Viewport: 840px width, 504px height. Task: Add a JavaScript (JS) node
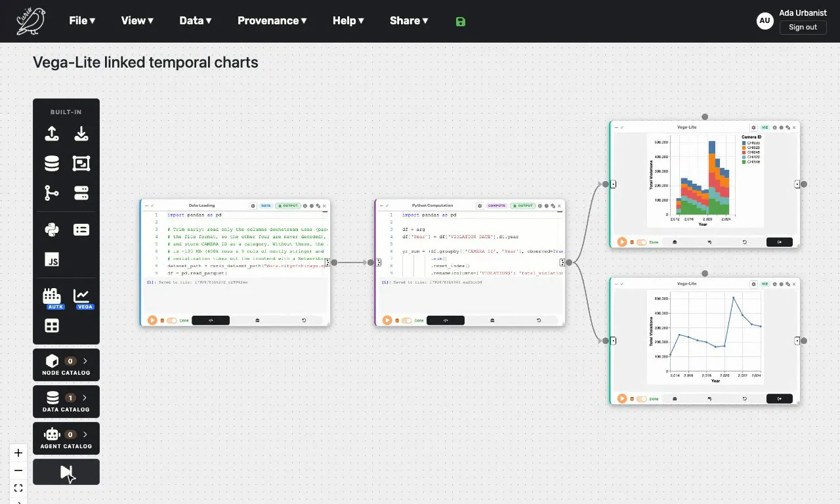point(52,259)
